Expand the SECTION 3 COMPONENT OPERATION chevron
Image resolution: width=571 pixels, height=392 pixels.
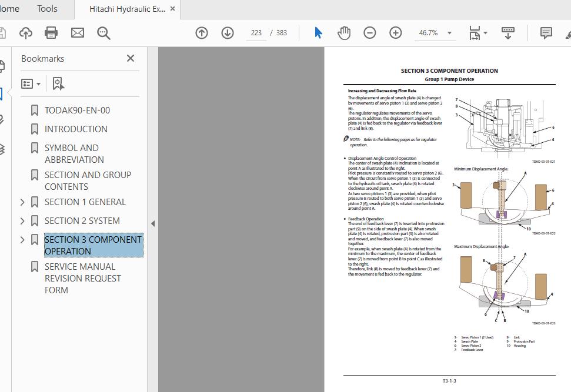coord(22,240)
